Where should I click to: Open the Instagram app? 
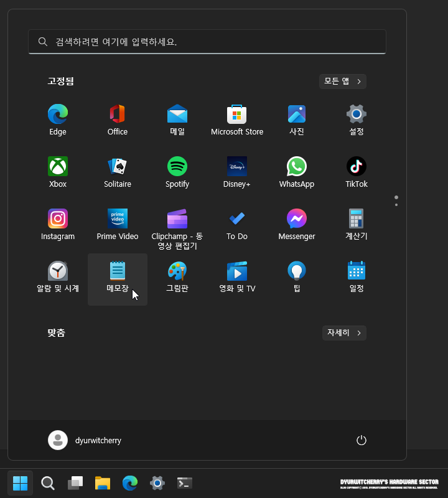coord(58,225)
